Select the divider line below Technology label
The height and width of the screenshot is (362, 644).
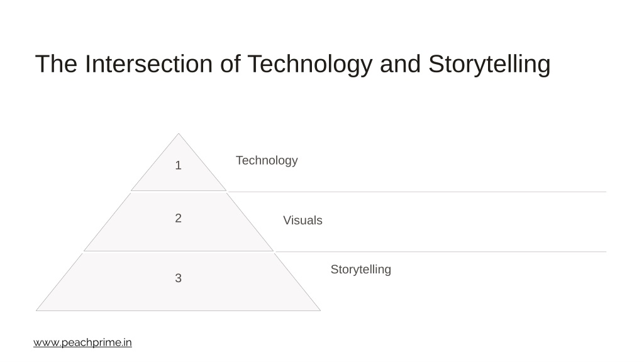tap(418, 192)
